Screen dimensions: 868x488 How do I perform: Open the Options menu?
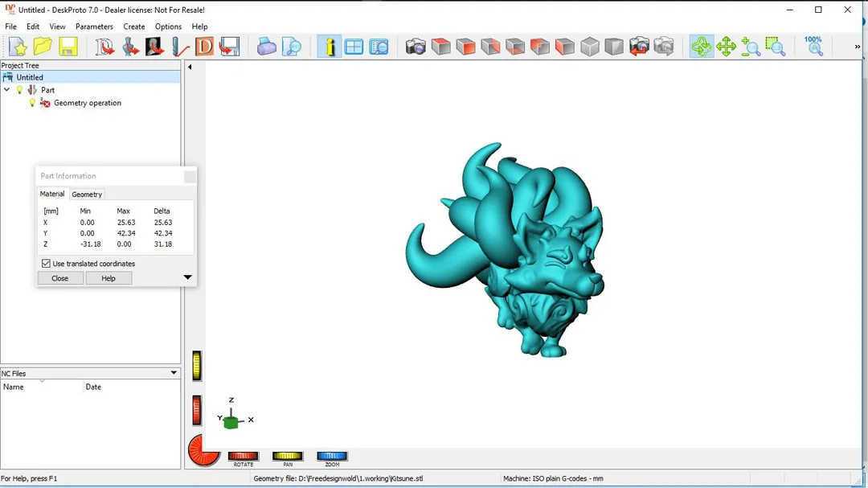click(168, 27)
